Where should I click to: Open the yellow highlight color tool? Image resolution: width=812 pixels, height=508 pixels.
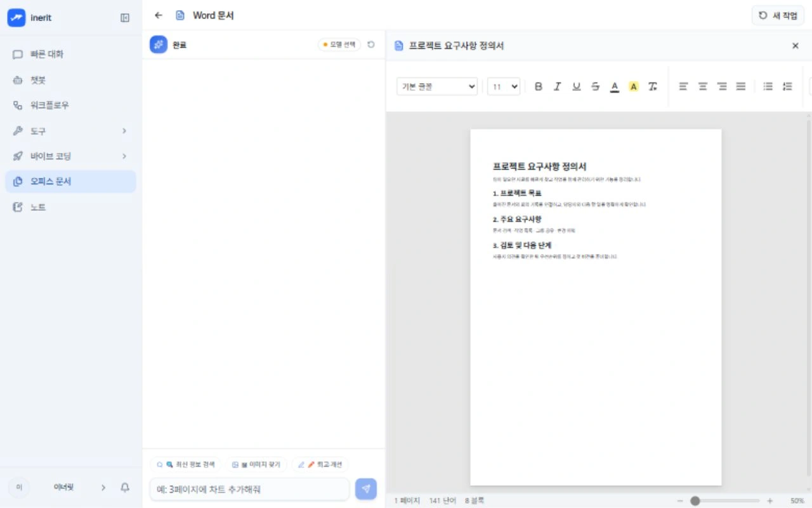tap(633, 86)
